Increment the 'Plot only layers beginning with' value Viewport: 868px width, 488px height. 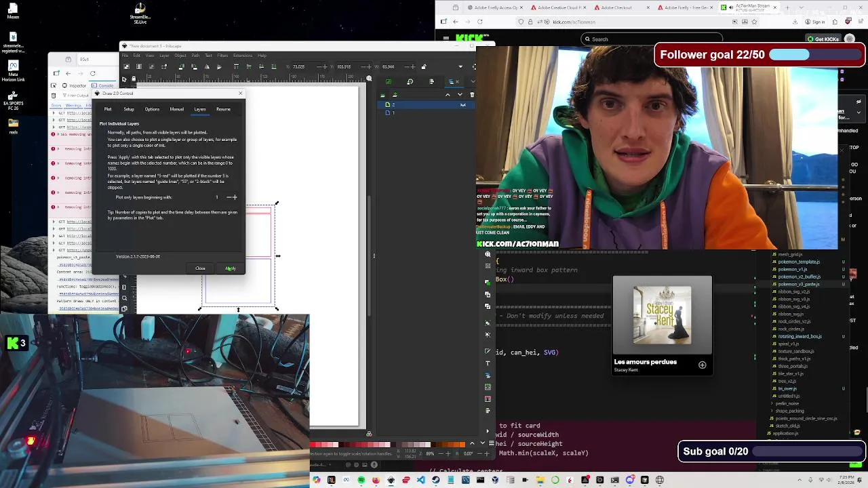[235, 197]
